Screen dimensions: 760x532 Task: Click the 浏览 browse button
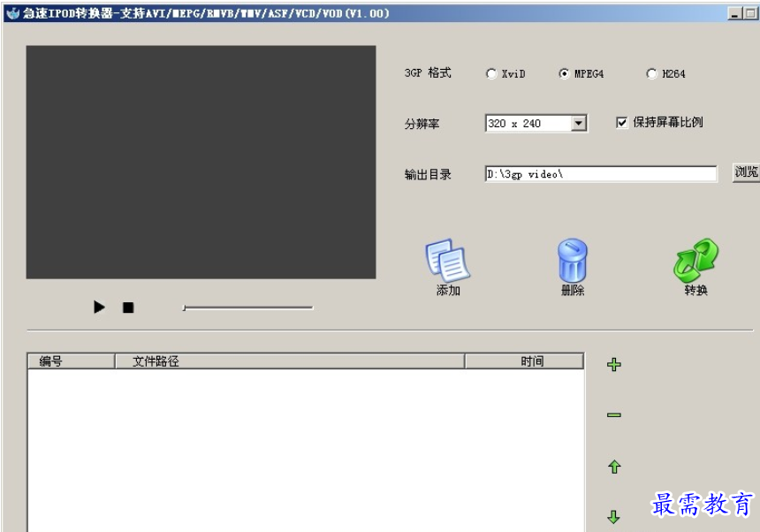coord(747,172)
